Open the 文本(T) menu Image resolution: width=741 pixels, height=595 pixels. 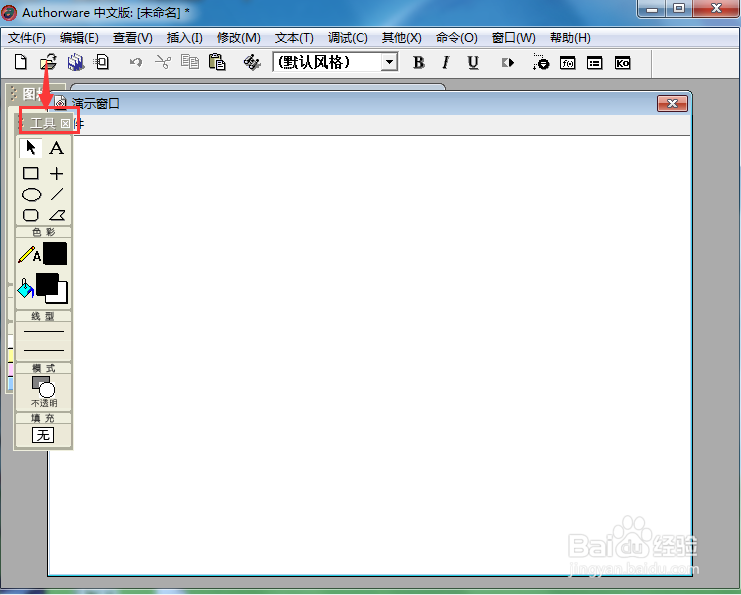point(294,38)
